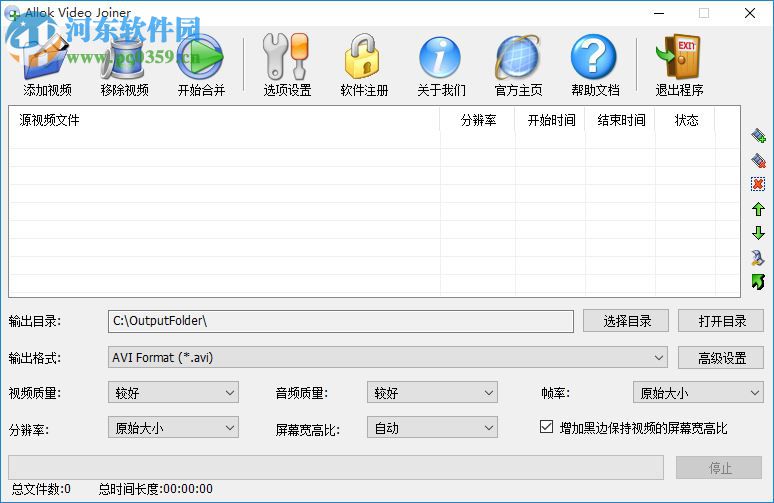Click the 添加视频 (add video) toolbar icon
Screen dimensions: 774x503
tap(46, 58)
